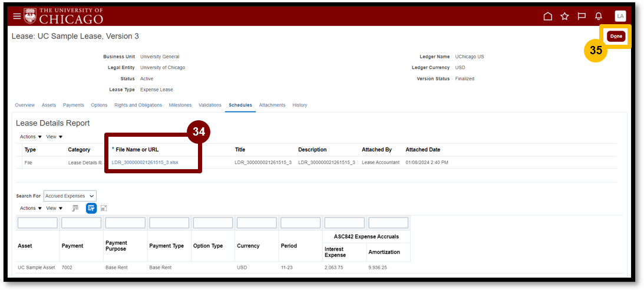Click period value 11-23
This screenshot has height=290, width=644.
point(287,268)
